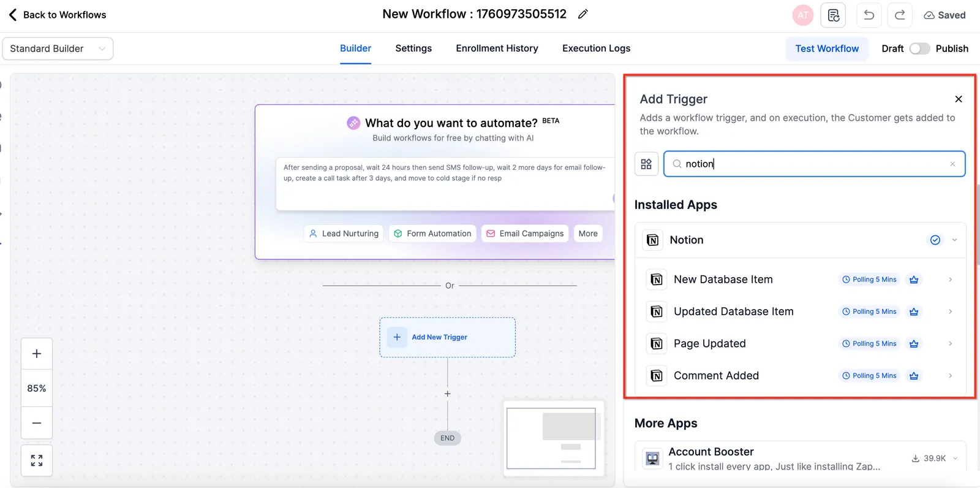Click the trigger search input field
The image size is (980, 488).
tap(815, 164)
